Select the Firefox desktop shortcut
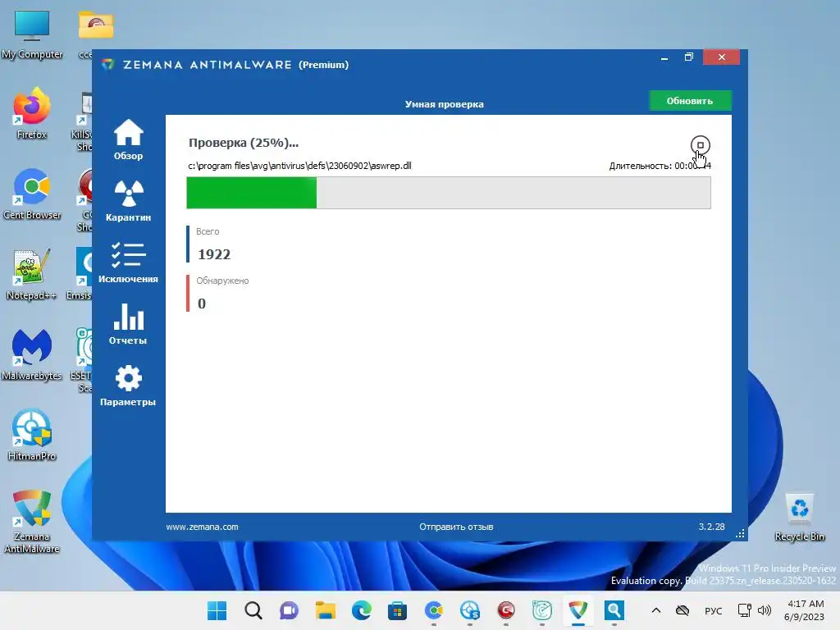Viewport: 840px width, 630px height. click(32, 113)
